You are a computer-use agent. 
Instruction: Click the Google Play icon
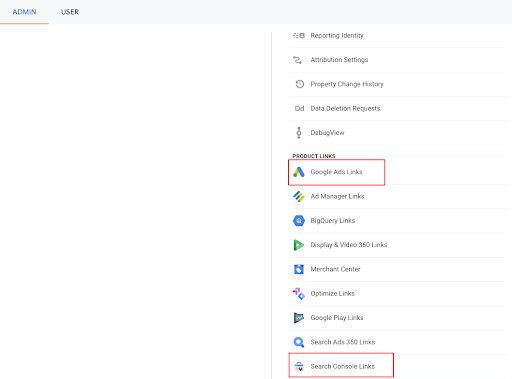tap(299, 318)
